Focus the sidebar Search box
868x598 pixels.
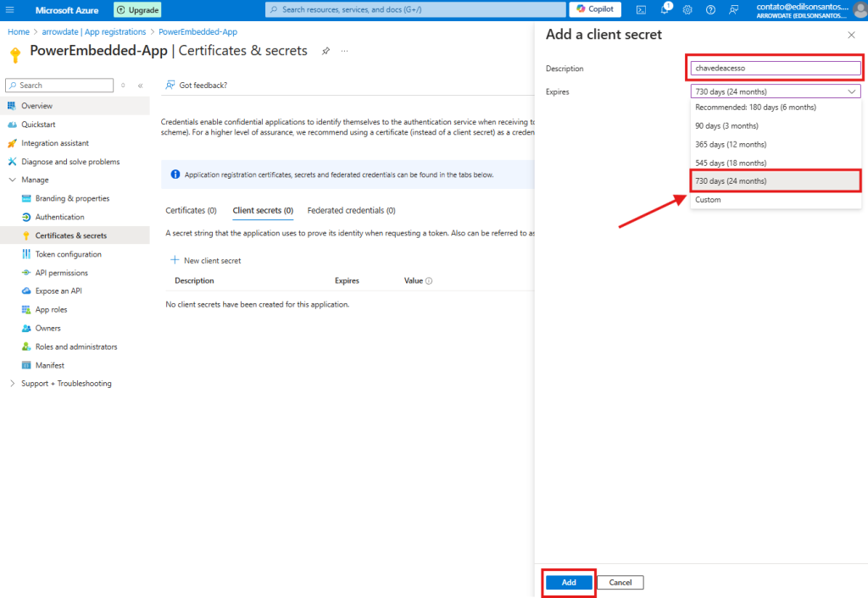coord(59,86)
